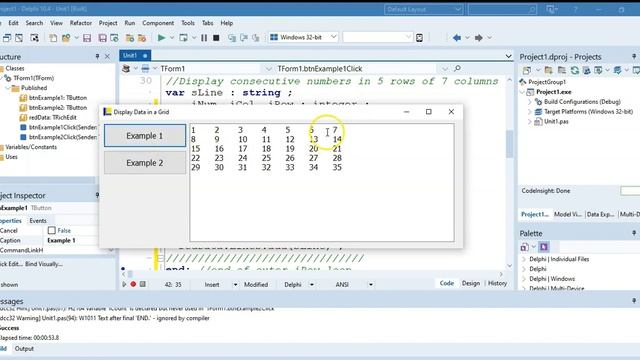Open the Insert mode dropdown arrow
Image resolution: width=640 pixels, height=360 pixels.
point(235,284)
